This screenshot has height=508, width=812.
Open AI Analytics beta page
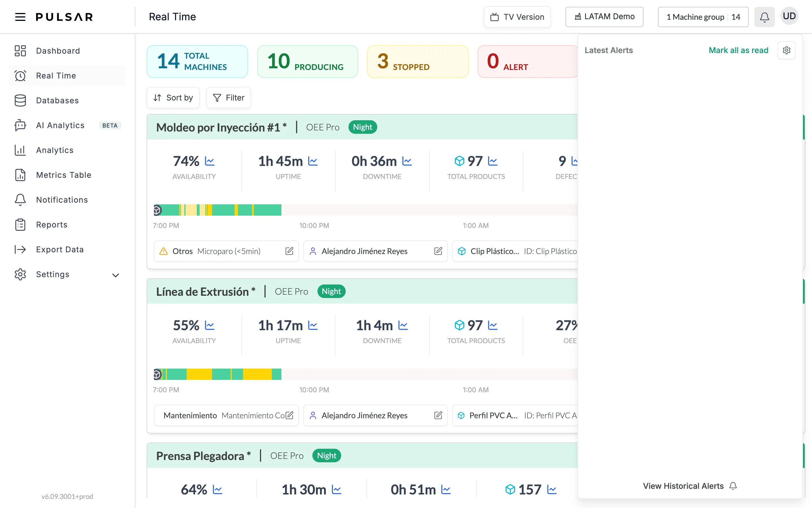[67, 125]
